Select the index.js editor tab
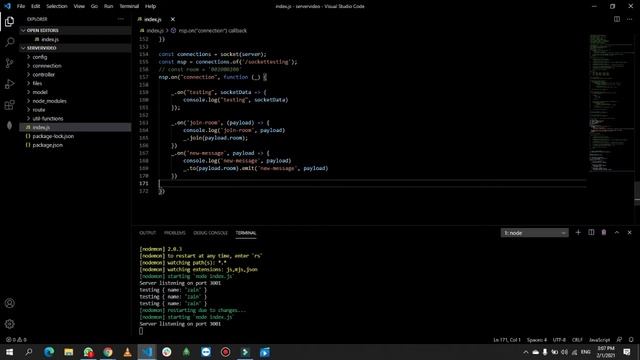The height and width of the screenshot is (360, 640). click(x=153, y=19)
